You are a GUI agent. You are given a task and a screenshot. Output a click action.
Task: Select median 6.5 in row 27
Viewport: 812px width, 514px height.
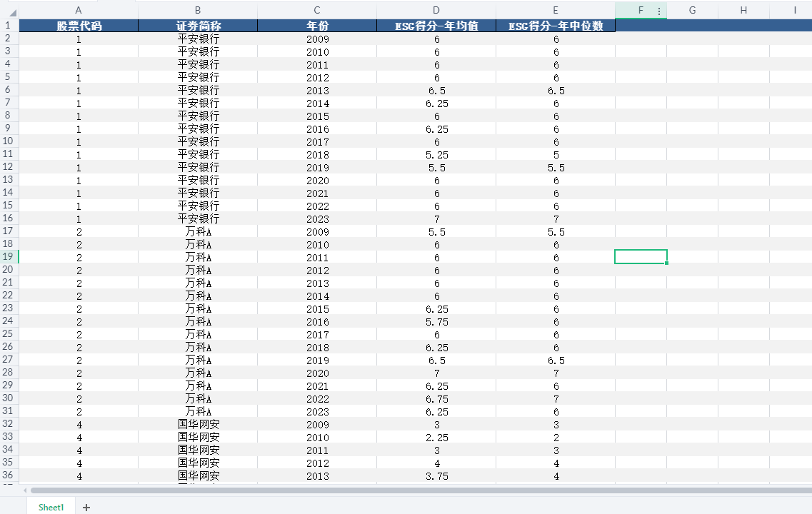point(556,361)
